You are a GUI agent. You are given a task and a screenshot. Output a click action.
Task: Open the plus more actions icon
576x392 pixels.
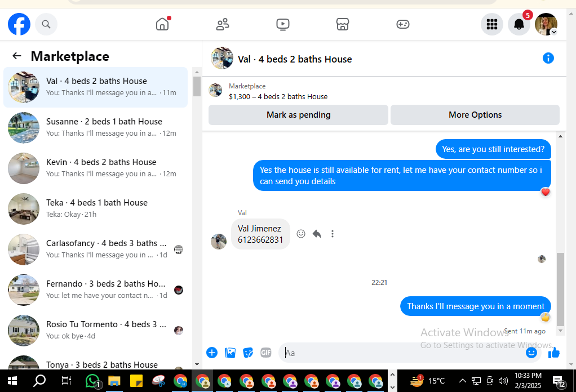212,353
